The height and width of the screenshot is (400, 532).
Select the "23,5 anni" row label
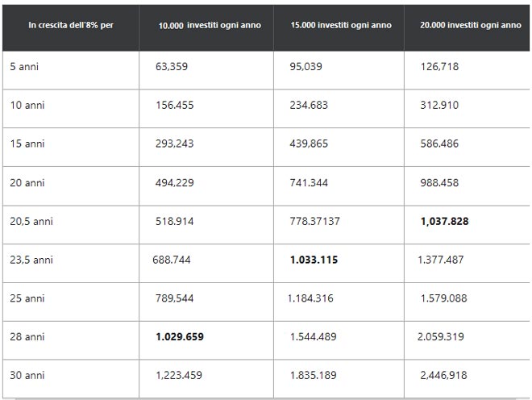31,260
